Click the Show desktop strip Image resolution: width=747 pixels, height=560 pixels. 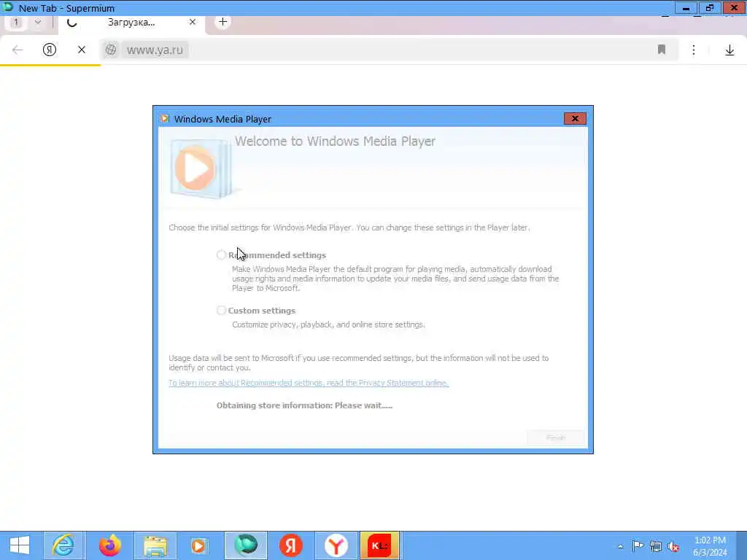pos(742,545)
